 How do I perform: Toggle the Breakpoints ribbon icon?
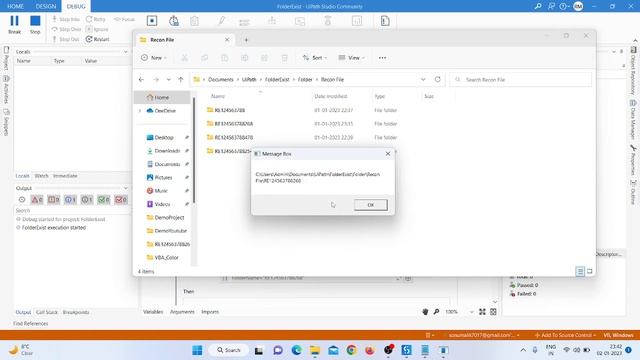[152, 21]
